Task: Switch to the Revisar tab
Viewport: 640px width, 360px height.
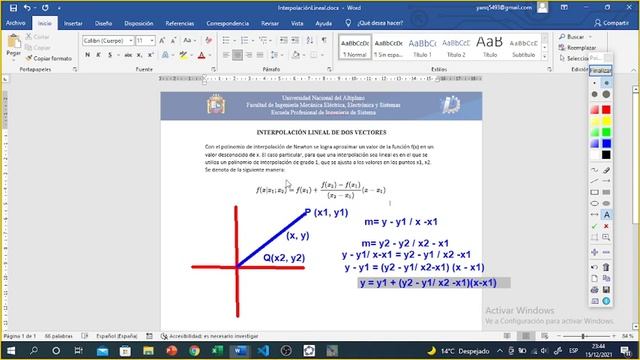Action: click(x=270, y=23)
